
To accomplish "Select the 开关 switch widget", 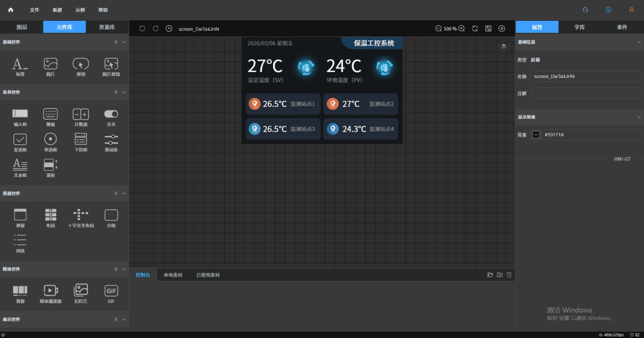I will tap(111, 117).
